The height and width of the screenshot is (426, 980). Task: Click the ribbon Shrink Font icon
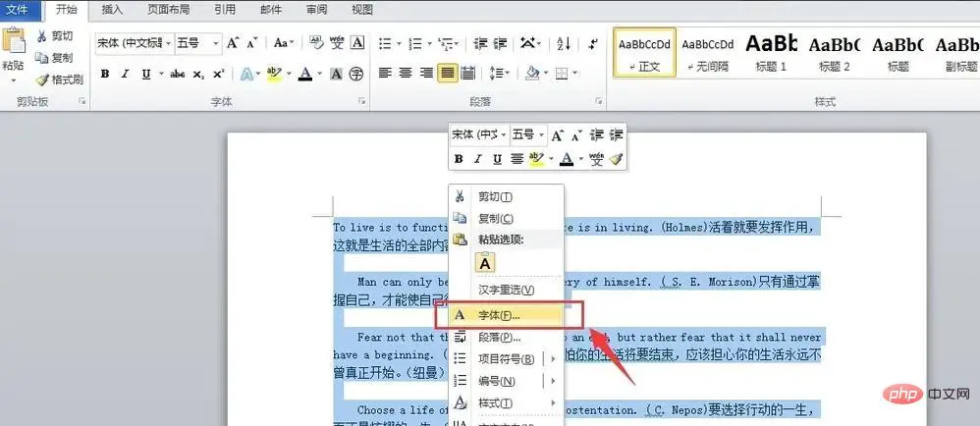[x=252, y=43]
